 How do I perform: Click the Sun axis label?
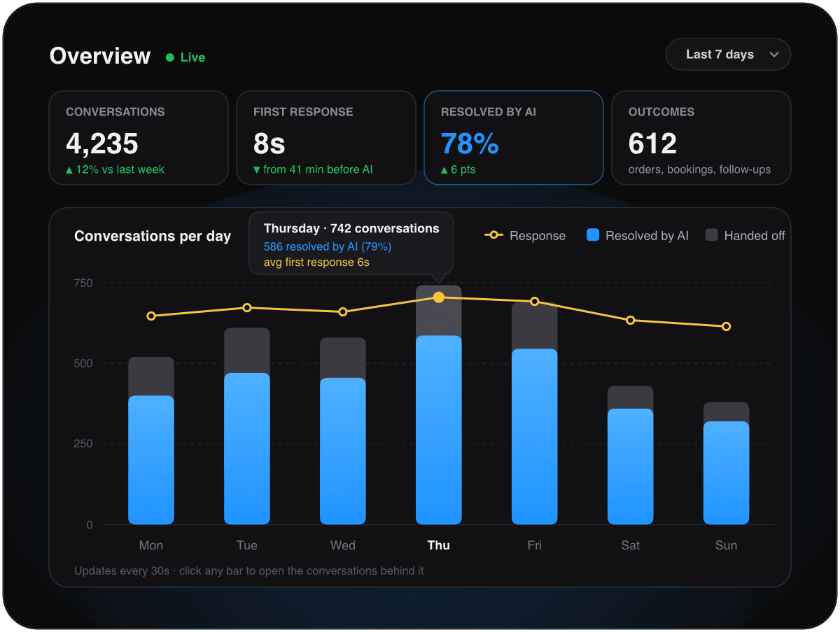[727, 545]
